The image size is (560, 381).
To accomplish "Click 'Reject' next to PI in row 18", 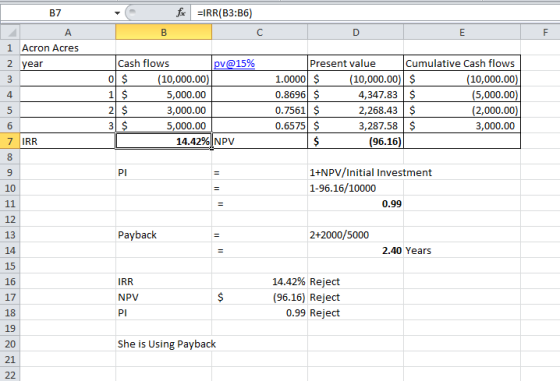I will click(356, 313).
